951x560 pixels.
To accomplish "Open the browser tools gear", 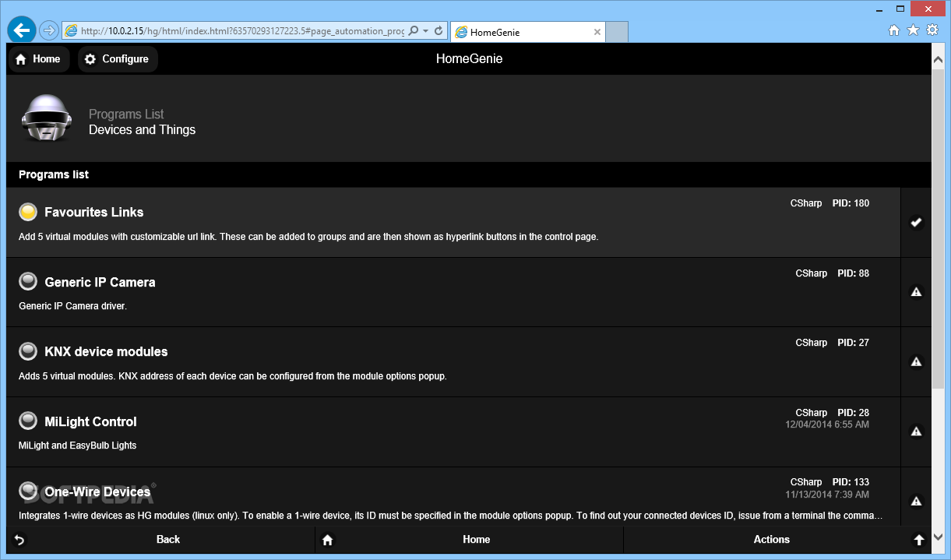I will click(x=932, y=30).
